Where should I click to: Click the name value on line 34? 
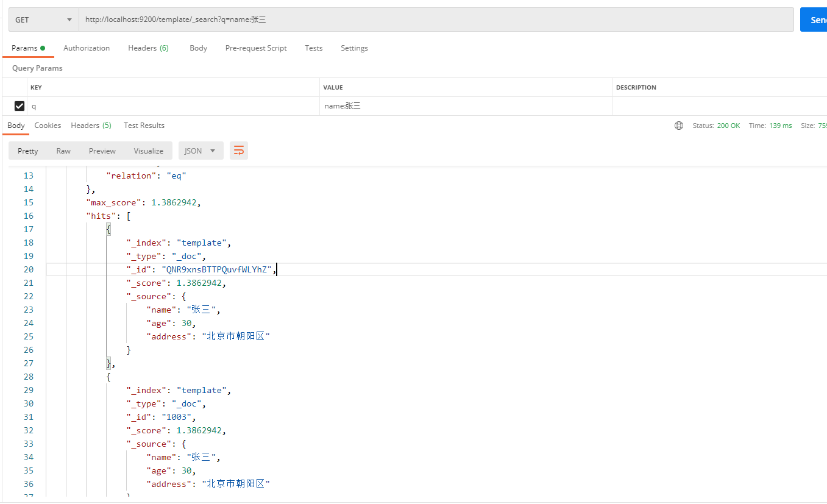[x=201, y=457]
